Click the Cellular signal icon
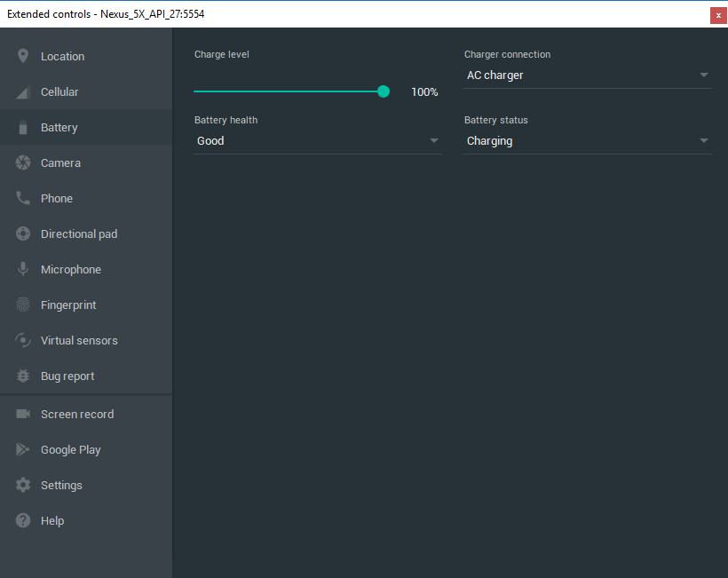Screen dimensions: 728x578 [23, 92]
